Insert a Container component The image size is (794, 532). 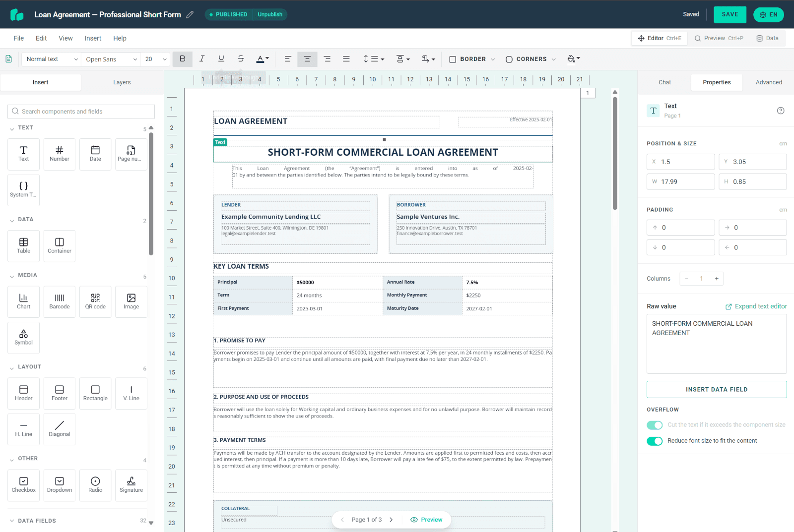(x=60, y=246)
